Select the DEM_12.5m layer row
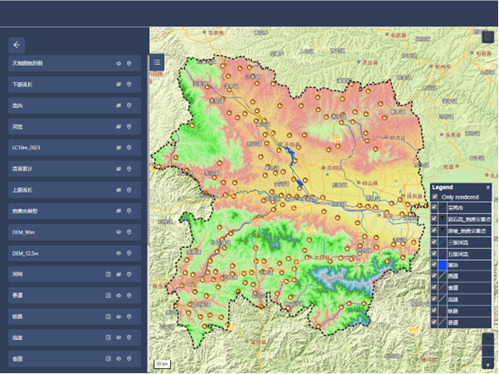The image size is (499, 374). tap(74, 253)
